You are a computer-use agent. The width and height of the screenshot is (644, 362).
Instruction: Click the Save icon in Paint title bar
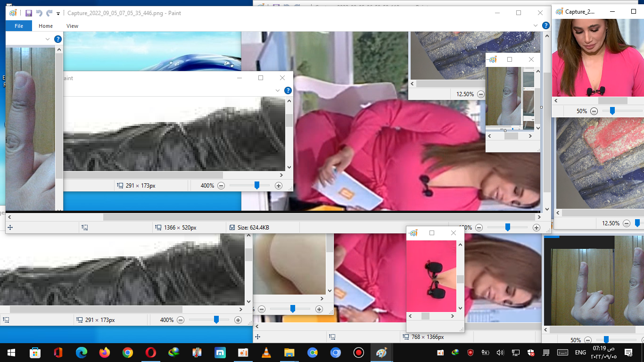29,13
